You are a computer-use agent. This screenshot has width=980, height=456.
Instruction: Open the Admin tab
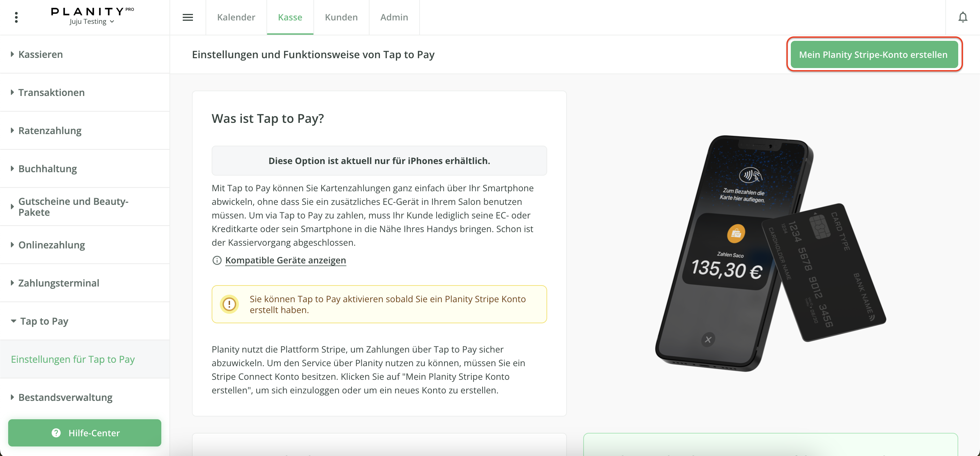[394, 17]
